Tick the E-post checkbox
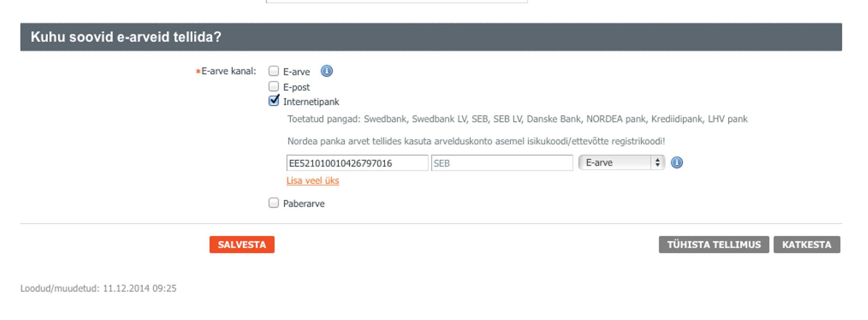This screenshot has height=320, width=868. coord(274,86)
